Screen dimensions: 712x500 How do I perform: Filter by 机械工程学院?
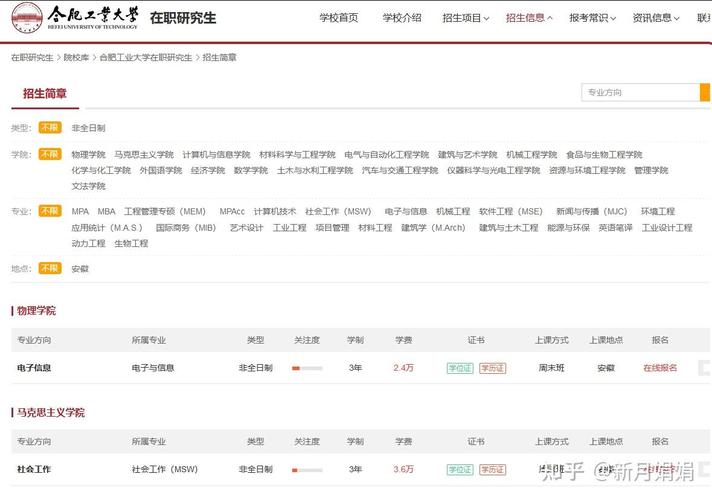(x=532, y=155)
